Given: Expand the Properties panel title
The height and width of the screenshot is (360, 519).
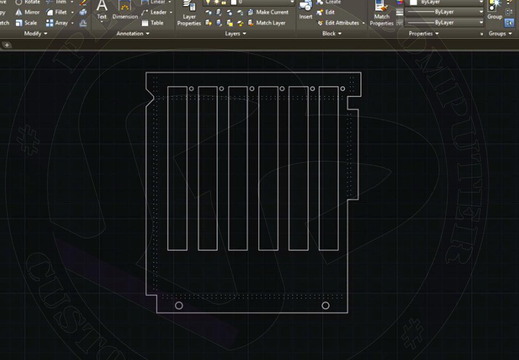Looking at the screenshot, I should [424, 34].
